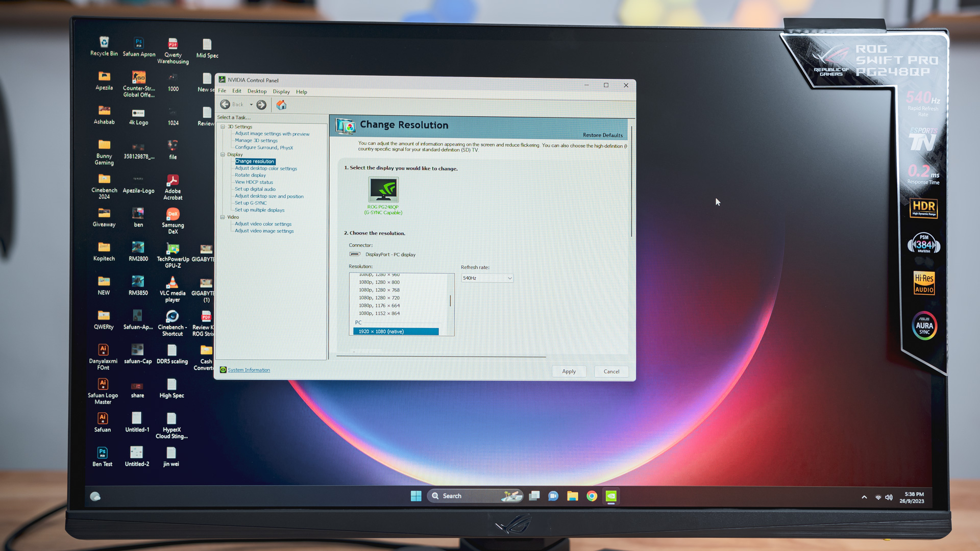Click the Adjust desktop color settings option
The height and width of the screenshot is (551, 980).
point(265,168)
